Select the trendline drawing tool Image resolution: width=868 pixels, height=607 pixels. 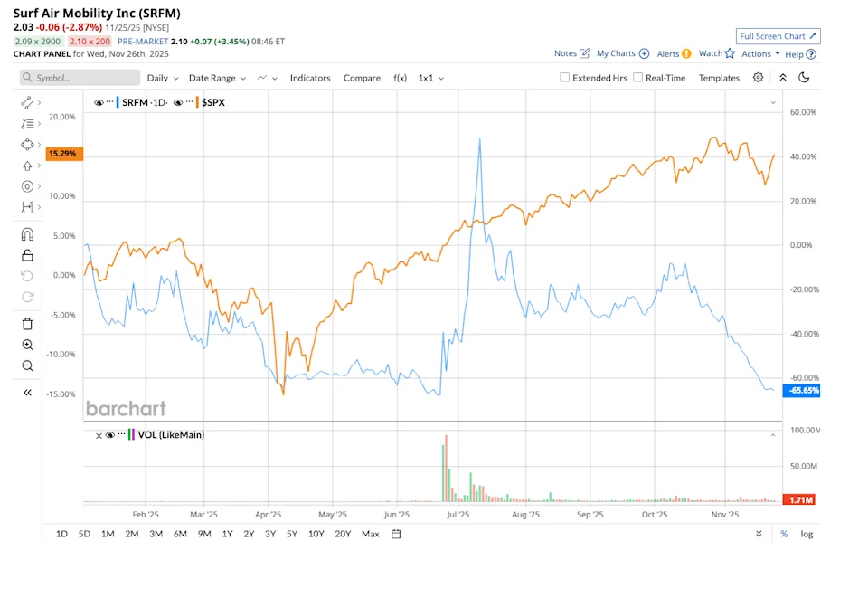click(x=27, y=102)
